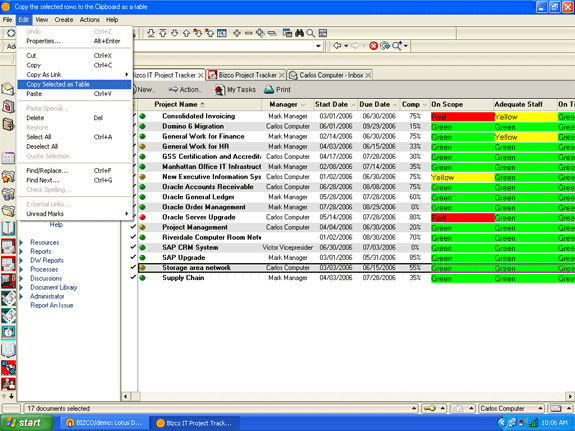Screen dimensions: 575x431
Task: Click the clock icon in bookmark bar
Action: click(x=8, y=332)
